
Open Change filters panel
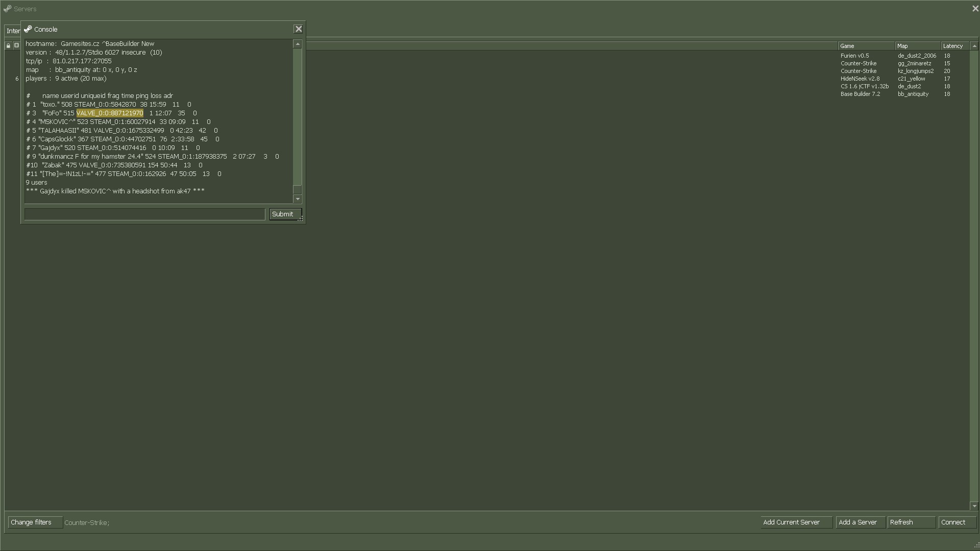pyautogui.click(x=35, y=522)
